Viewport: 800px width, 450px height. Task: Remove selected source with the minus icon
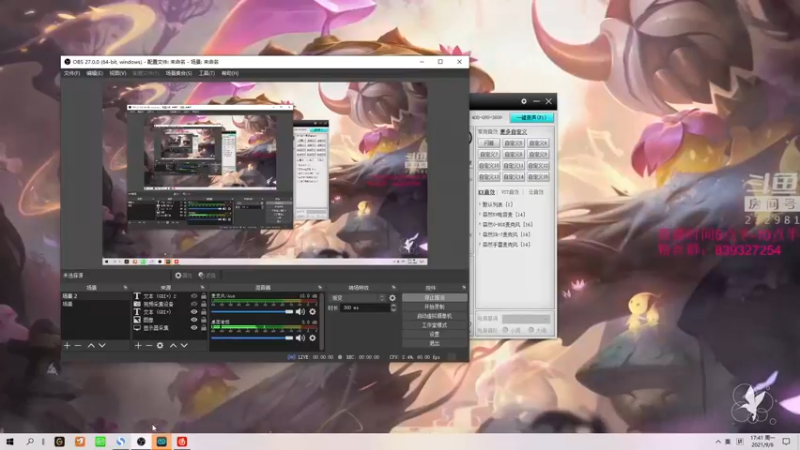point(149,345)
